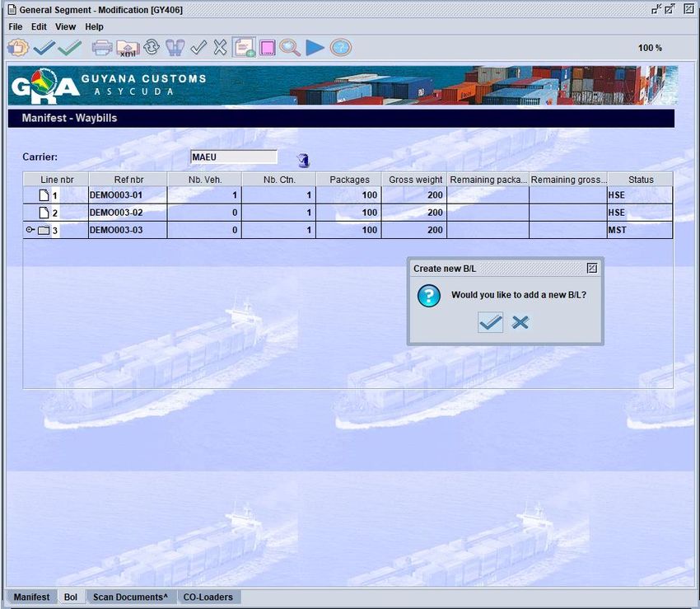Click the thumbs-up validate icon in toolbar
This screenshot has width=700, height=609.
click(18, 48)
